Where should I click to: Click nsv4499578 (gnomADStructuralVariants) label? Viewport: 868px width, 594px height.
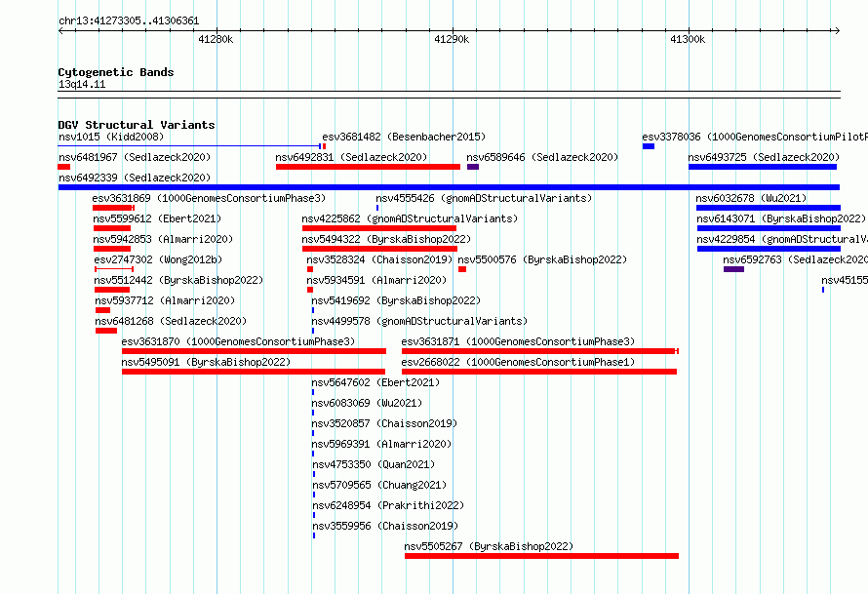click(x=419, y=321)
